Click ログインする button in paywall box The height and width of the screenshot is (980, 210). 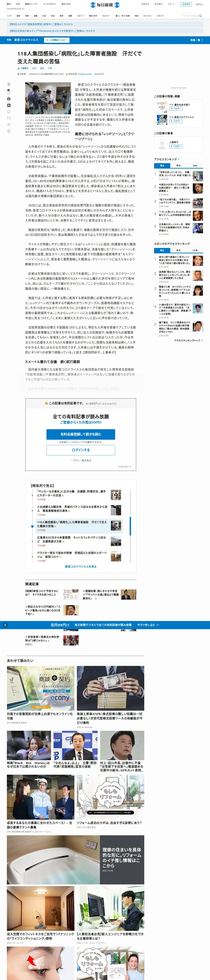[81, 450]
